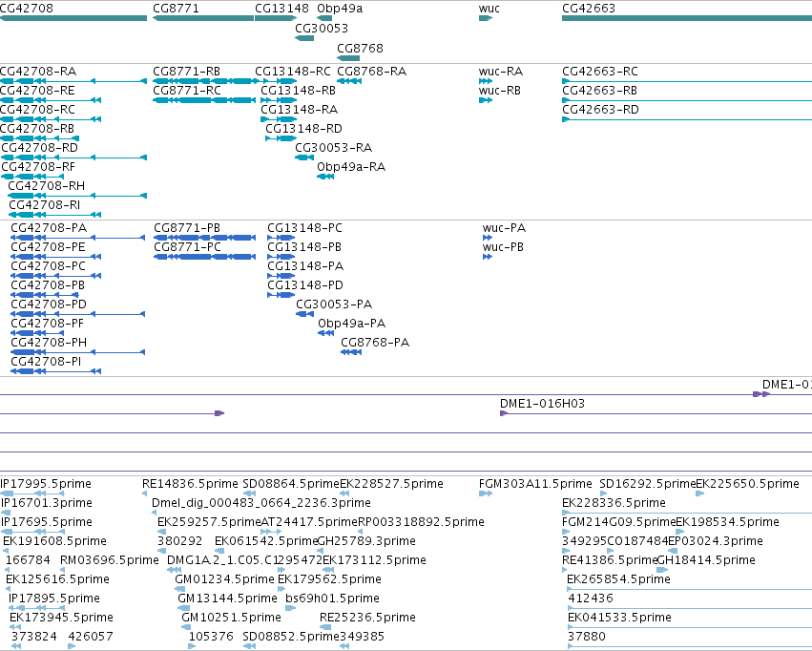Select feature label 426057
Screen dimensions: 812x651
(x=91, y=636)
